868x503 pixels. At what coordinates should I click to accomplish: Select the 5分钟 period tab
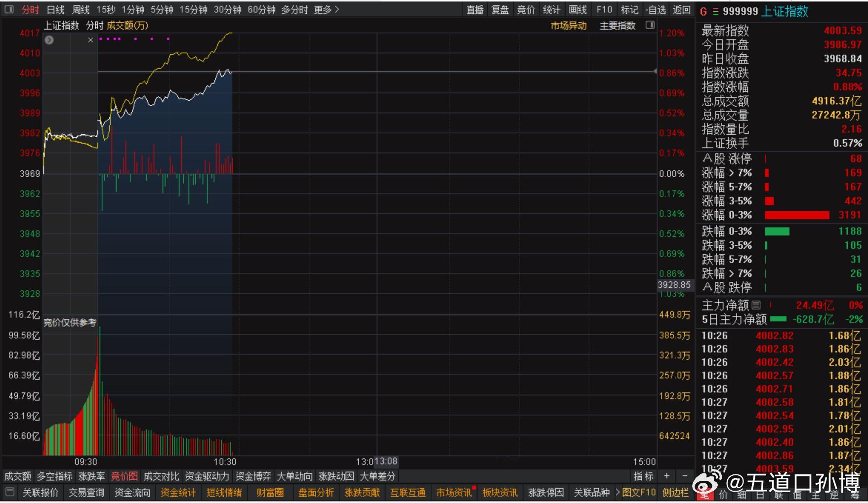162,9
